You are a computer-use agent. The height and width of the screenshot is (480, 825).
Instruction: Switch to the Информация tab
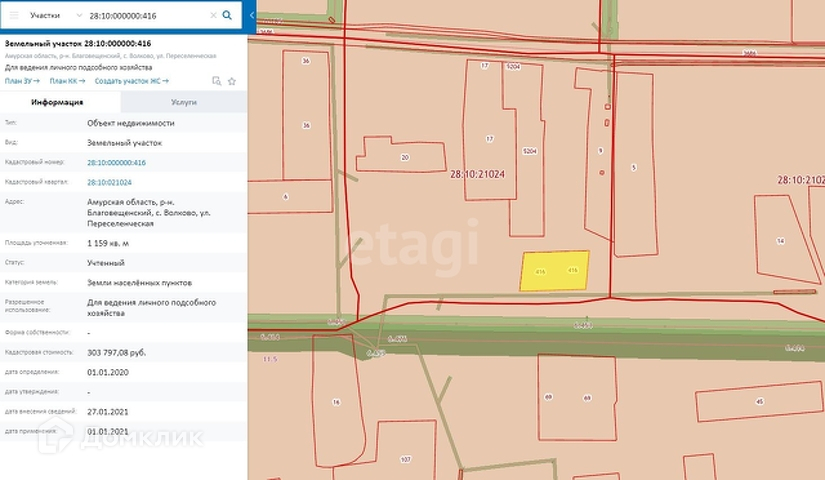(x=61, y=102)
